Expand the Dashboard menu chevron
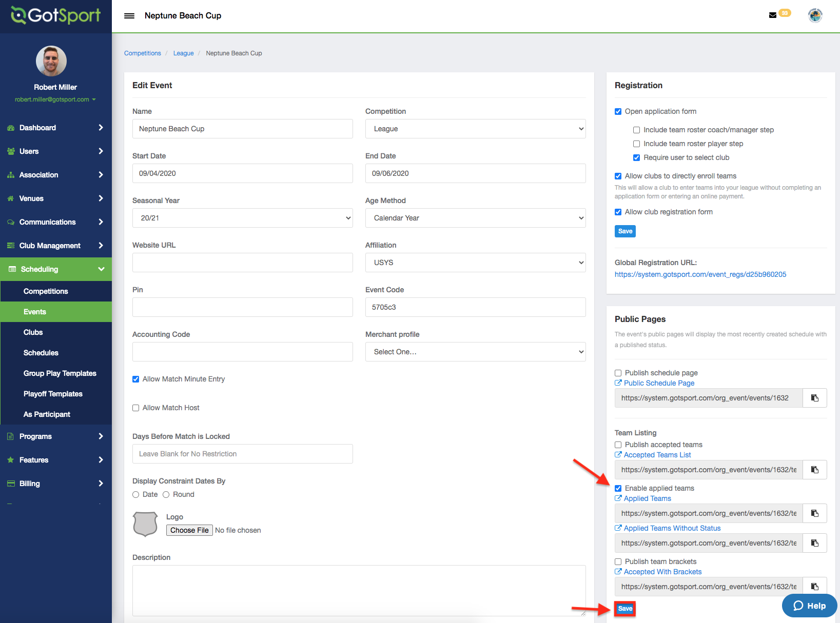The width and height of the screenshot is (840, 623). (101, 128)
